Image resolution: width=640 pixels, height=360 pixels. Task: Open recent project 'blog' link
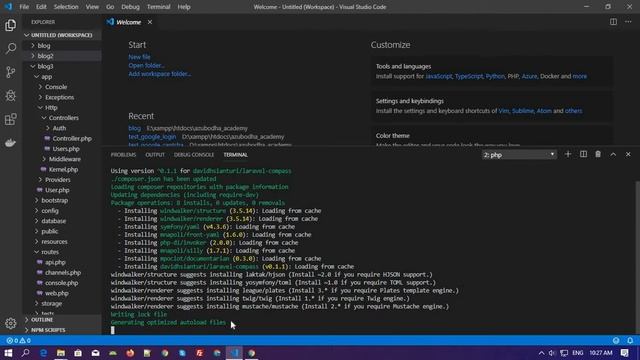[x=134, y=128]
